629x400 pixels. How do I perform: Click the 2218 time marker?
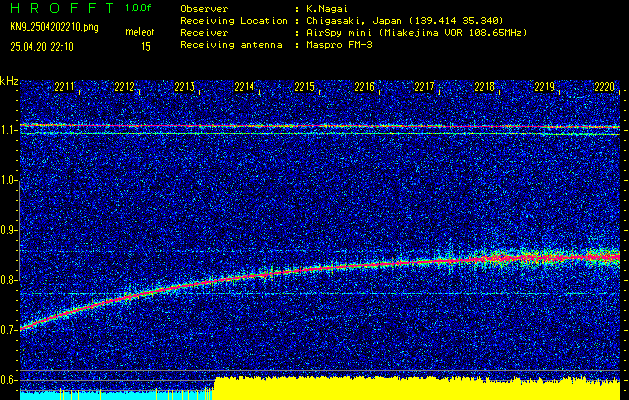click(485, 87)
